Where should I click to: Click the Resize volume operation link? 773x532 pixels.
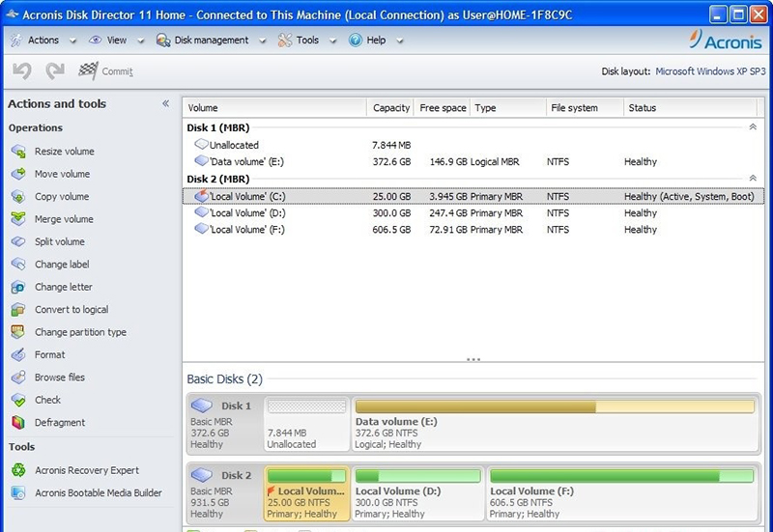tap(64, 152)
